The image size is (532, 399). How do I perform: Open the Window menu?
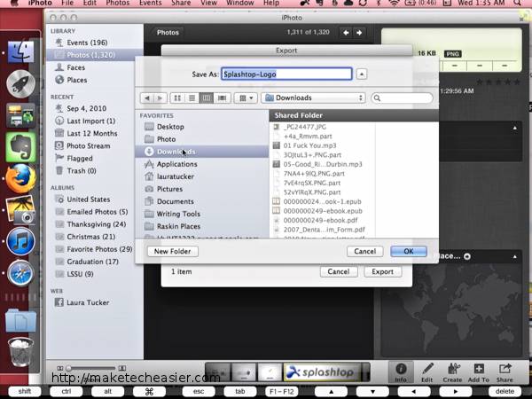pos(240,3)
